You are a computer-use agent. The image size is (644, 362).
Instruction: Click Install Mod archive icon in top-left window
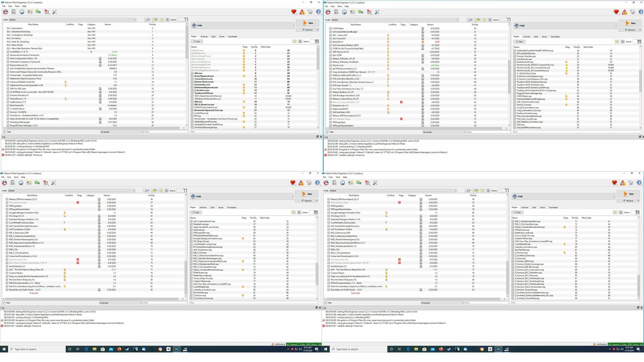click(x=13, y=12)
